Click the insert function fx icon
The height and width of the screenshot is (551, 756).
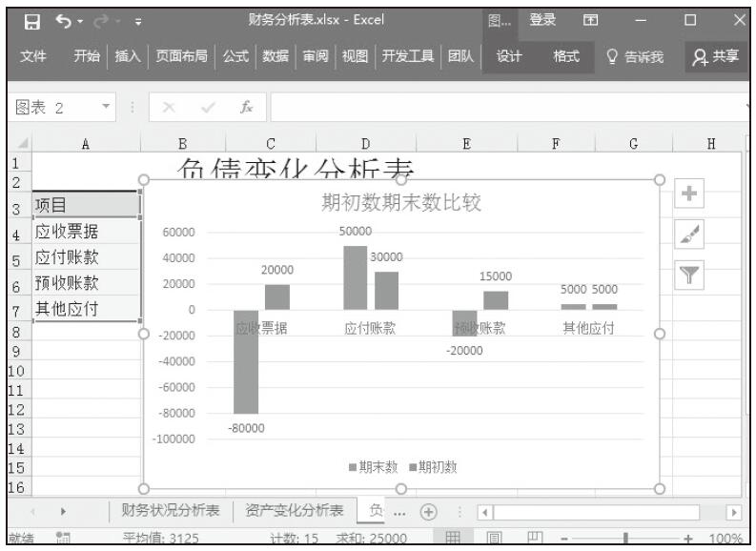pyautogui.click(x=246, y=108)
